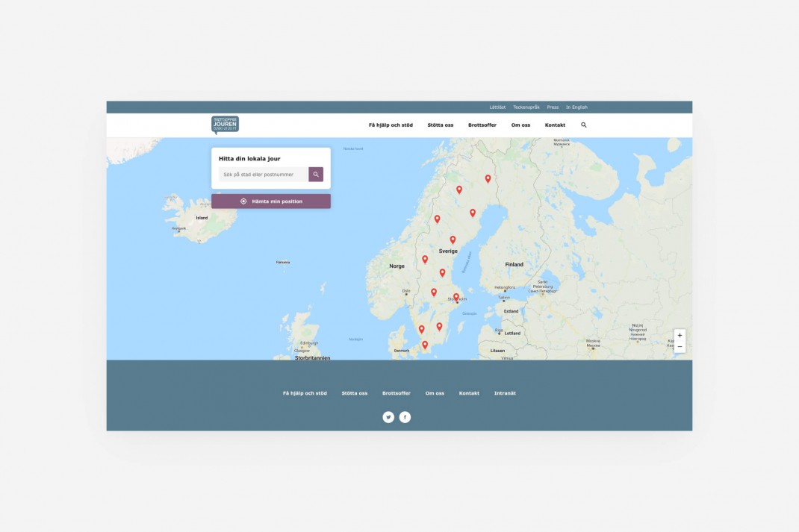Open site search via header magnifier icon
Viewport: 799px width, 532px height.
[584, 125]
